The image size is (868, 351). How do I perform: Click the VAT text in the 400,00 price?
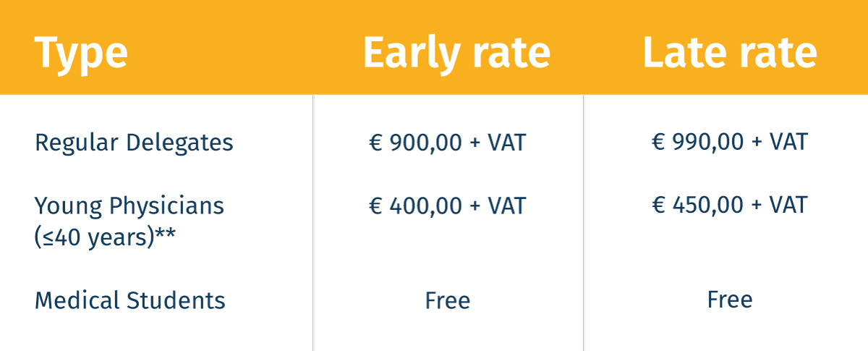click(x=506, y=206)
